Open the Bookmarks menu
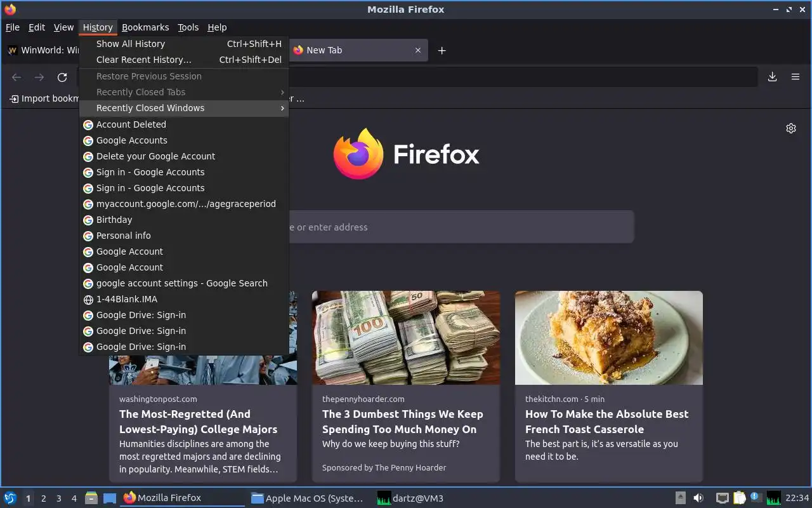 (145, 27)
